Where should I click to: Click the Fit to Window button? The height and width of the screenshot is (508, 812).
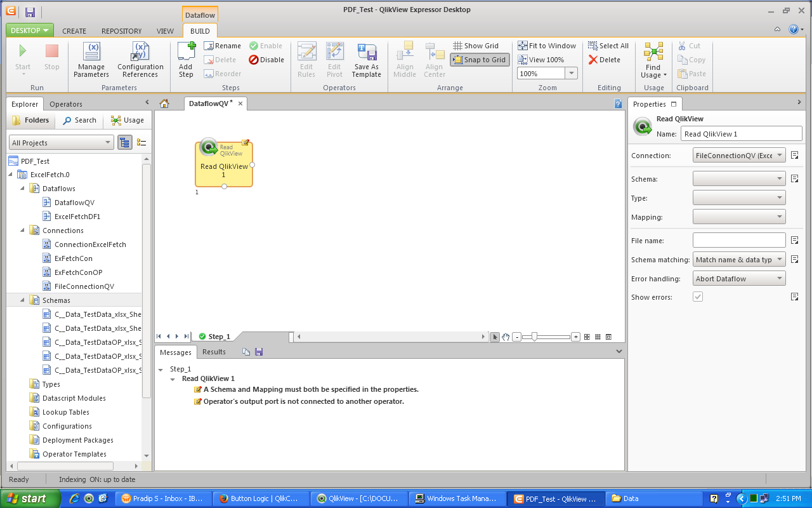pos(547,46)
